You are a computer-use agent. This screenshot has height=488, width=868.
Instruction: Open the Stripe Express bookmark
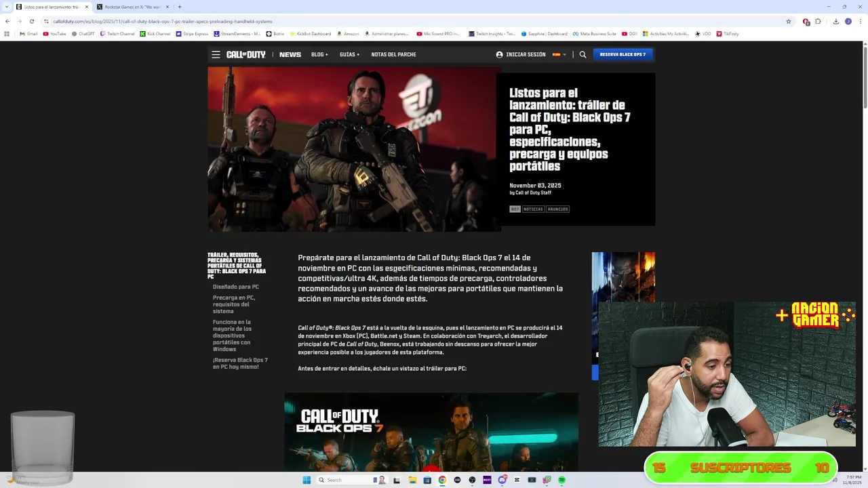[x=192, y=33]
